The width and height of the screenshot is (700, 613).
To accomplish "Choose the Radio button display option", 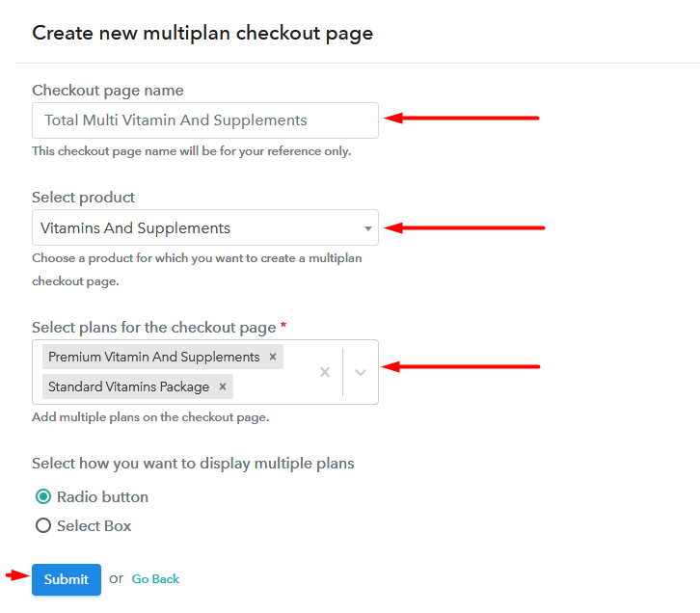I will [x=43, y=497].
